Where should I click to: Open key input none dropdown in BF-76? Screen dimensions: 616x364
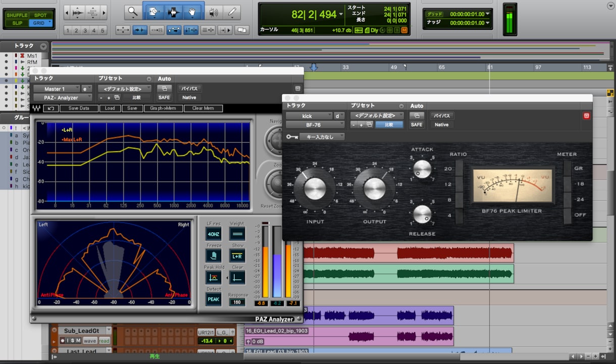tap(322, 137)
